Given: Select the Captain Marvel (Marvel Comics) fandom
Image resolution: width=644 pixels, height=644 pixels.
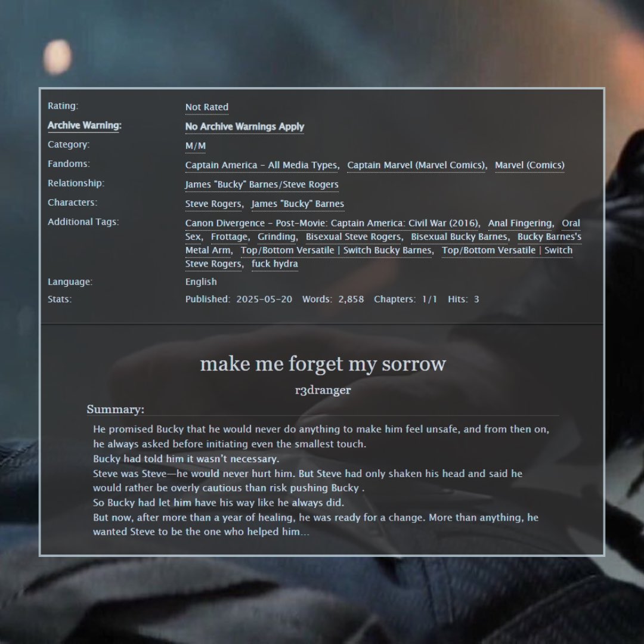Looking at the screenshot, I should tap(416, 165).
